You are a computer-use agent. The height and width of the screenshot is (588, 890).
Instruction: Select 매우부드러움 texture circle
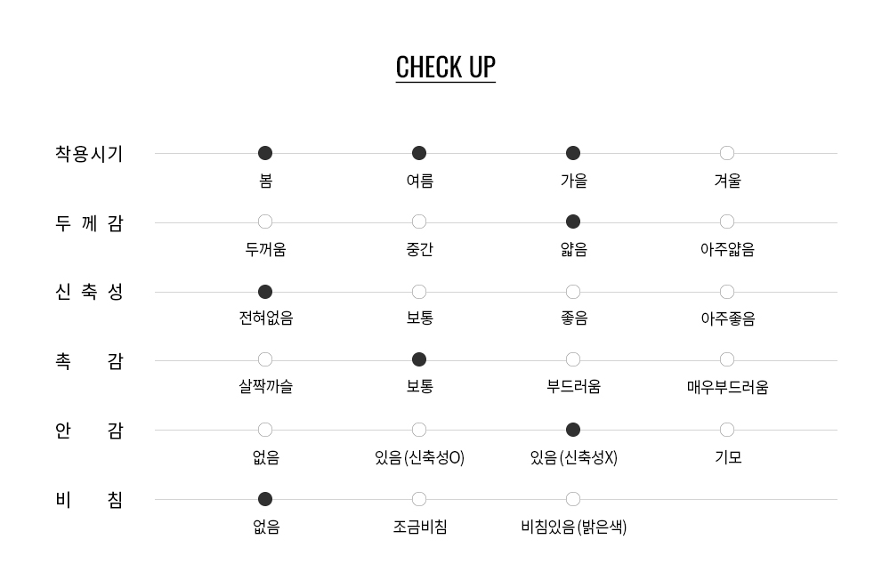point(726,360)
